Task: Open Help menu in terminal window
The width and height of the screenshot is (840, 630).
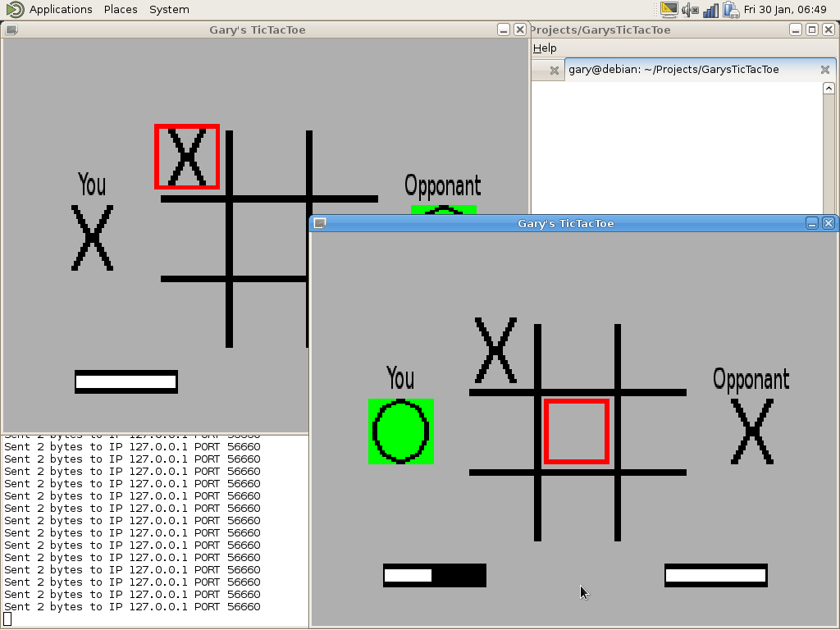Action: pyautogui.click(x=545, y=48)
